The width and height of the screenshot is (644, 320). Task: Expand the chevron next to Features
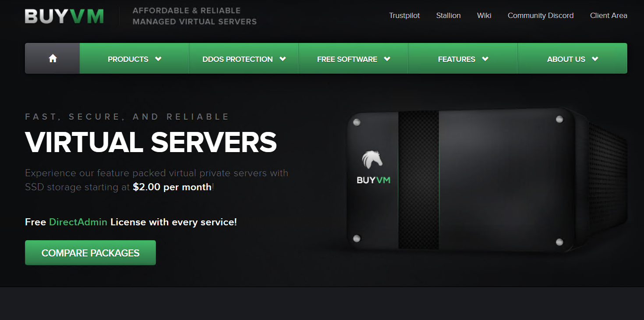click(485, 59)
